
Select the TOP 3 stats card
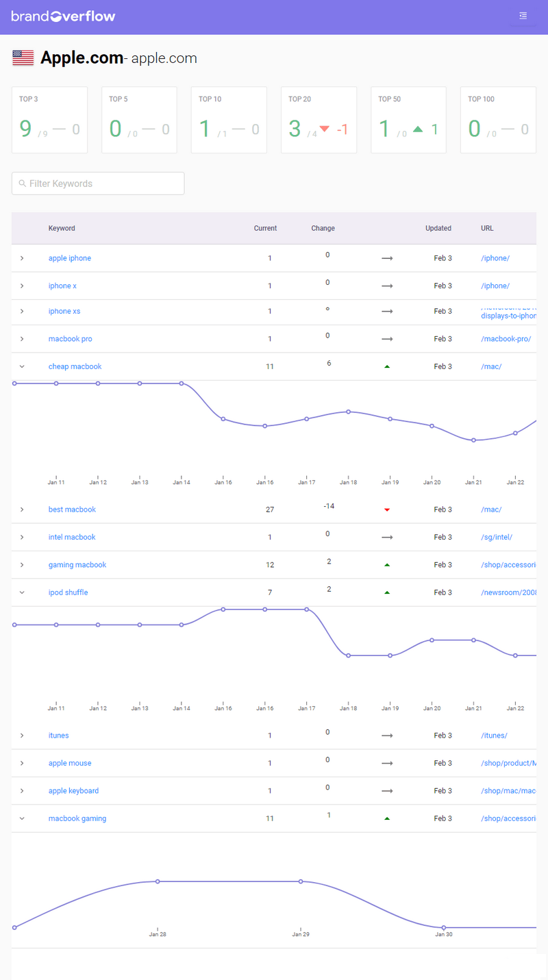pos(49,120)
